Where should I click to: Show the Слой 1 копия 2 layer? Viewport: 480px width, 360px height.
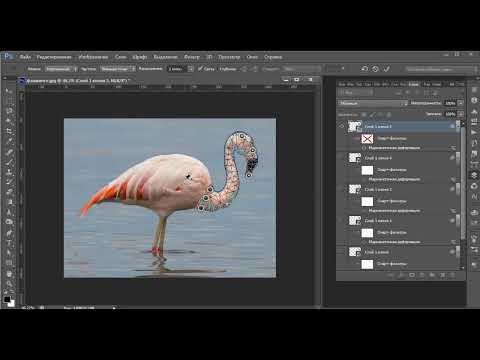(x=341, y=220)
